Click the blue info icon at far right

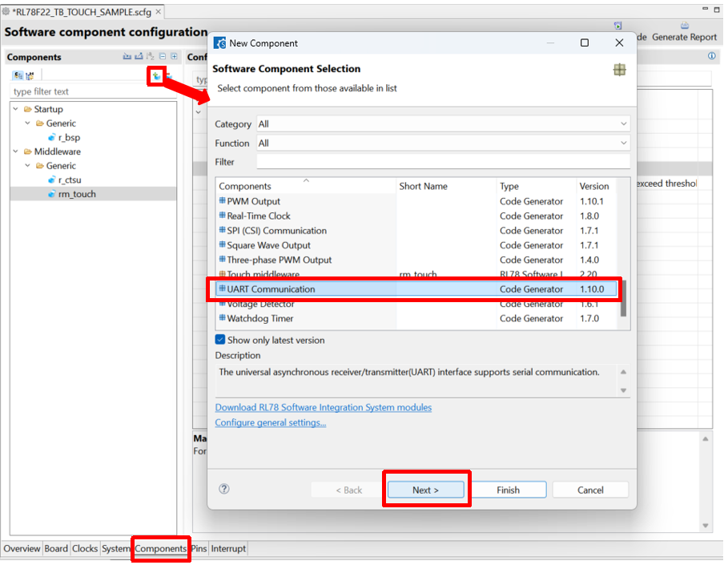tap(711, 57)
